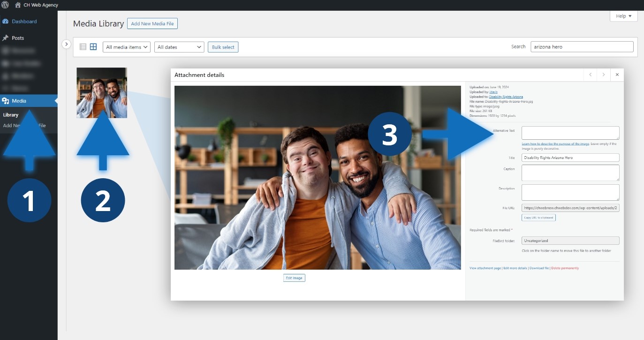
Task: Open the All media items dropdown
Action: [126, 47]
